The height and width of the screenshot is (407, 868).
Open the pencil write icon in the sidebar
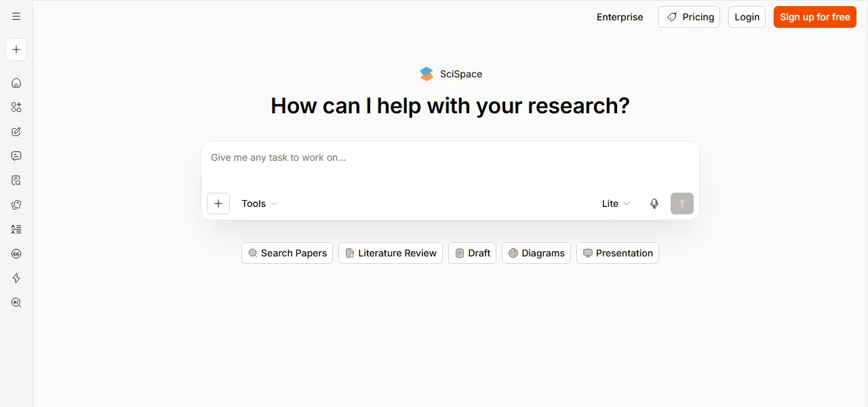pyautogui.click(x=16, y=132)
